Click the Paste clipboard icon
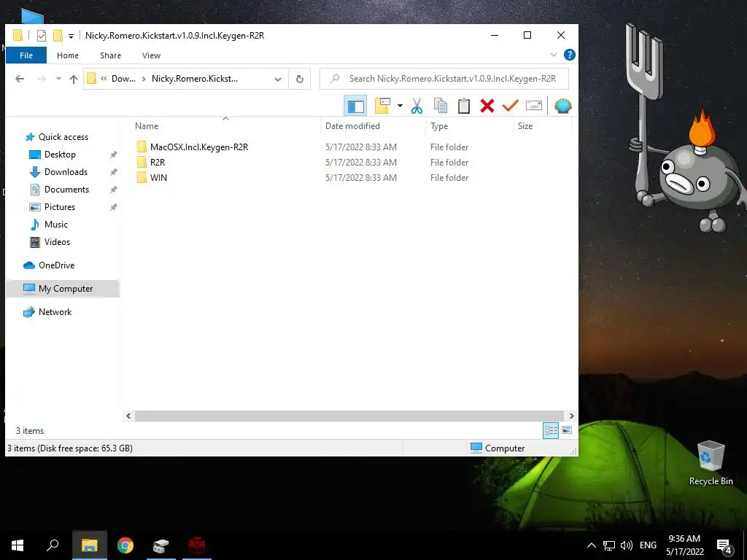 463,106
